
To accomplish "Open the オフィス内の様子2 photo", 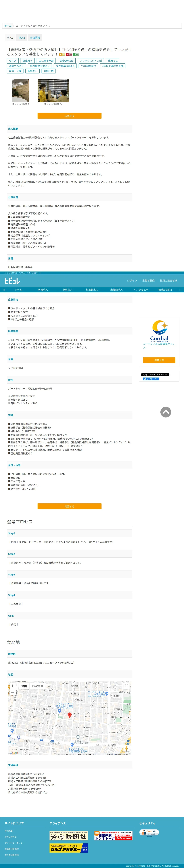I will 53,91.
